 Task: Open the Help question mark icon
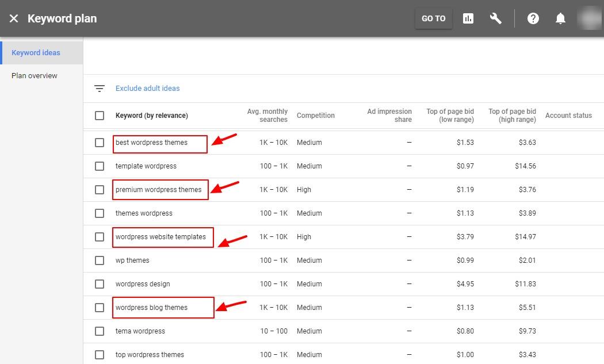(533, 18)
